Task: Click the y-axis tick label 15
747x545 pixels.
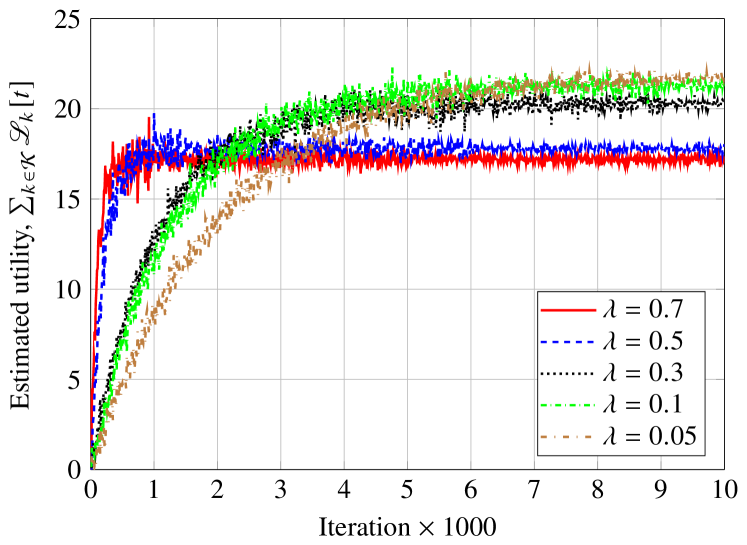Action: (68, 199)
